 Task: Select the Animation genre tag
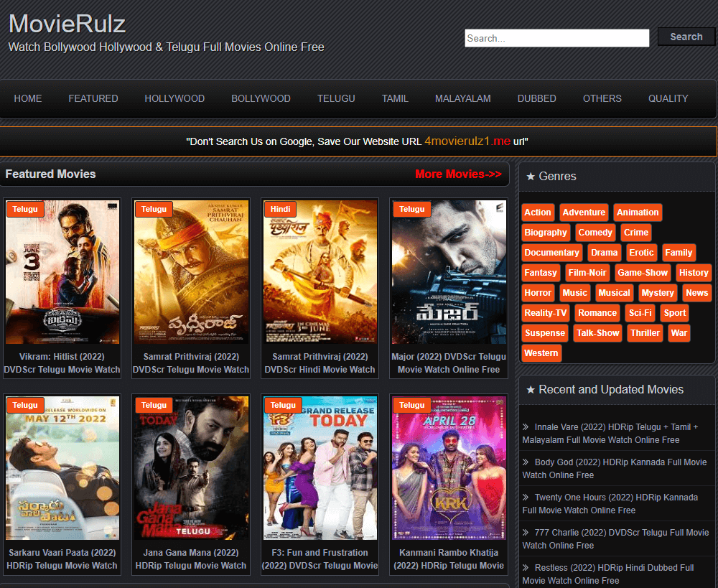[x=638, y=212]
